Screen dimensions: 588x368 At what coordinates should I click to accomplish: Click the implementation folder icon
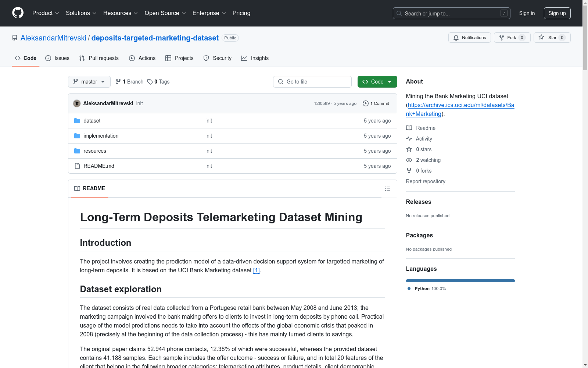click(x=77, y=136)
